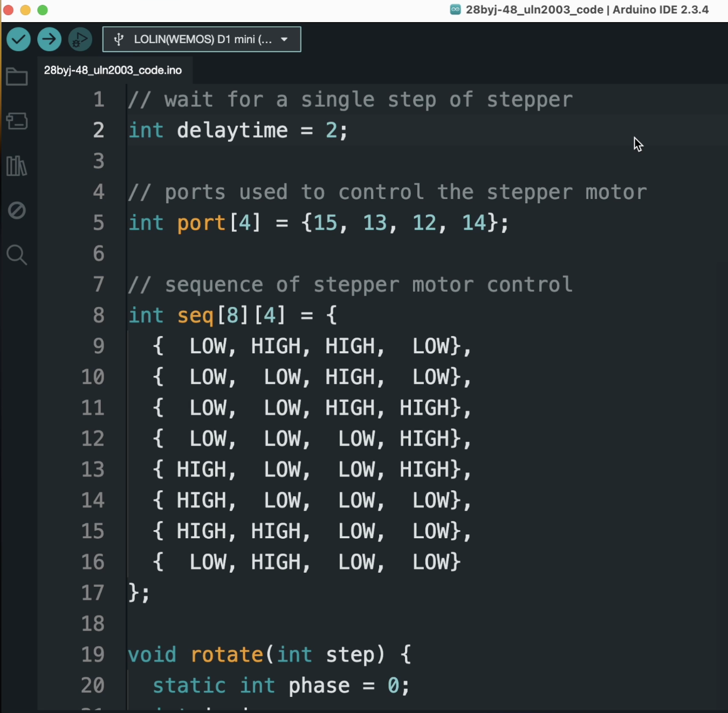Click line number 19 in the gutter

click(93, 654)
